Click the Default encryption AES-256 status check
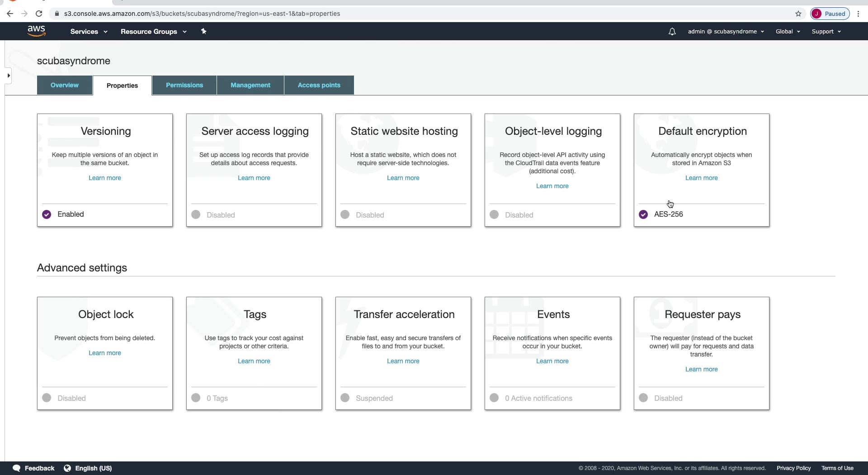This screenshot has width=868, height=475. [x=643, y=214]
